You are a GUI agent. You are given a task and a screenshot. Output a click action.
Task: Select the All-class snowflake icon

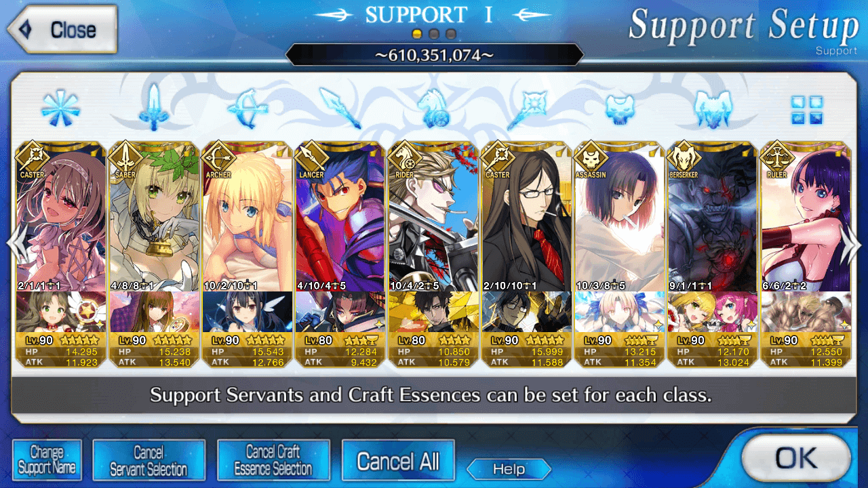click(x=60, y=108)
